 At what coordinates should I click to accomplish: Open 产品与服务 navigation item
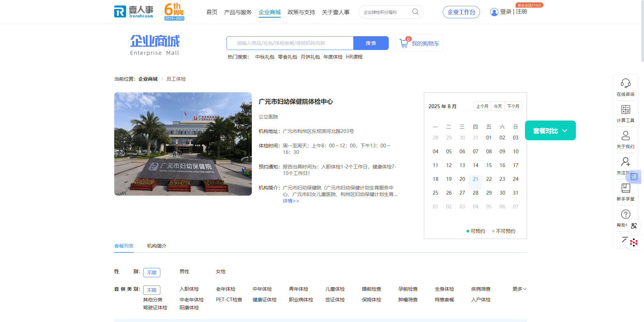point(238,12)
